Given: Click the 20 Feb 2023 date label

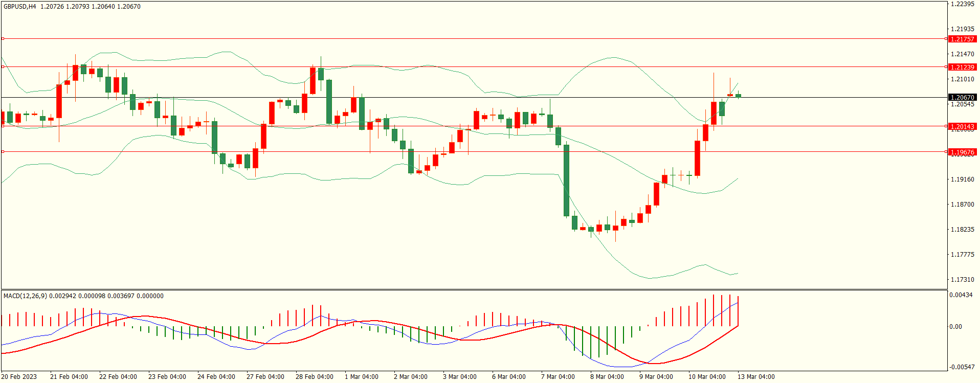Looking at the screenshot, I should (x=19, y=377).
